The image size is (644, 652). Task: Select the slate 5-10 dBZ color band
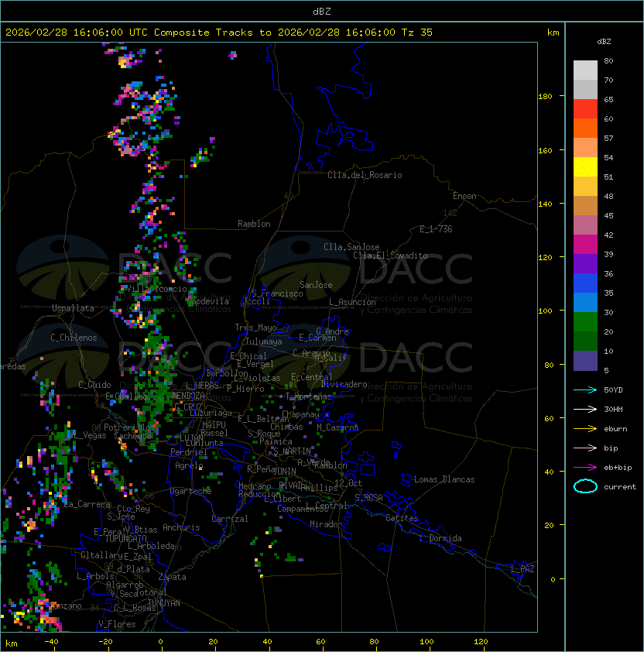[x=585, y=361]
